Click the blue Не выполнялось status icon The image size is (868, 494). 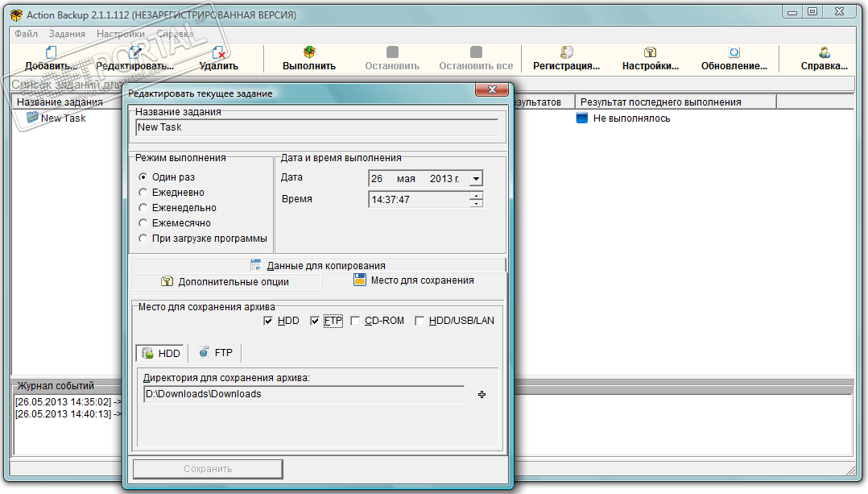tap(582, 118)
